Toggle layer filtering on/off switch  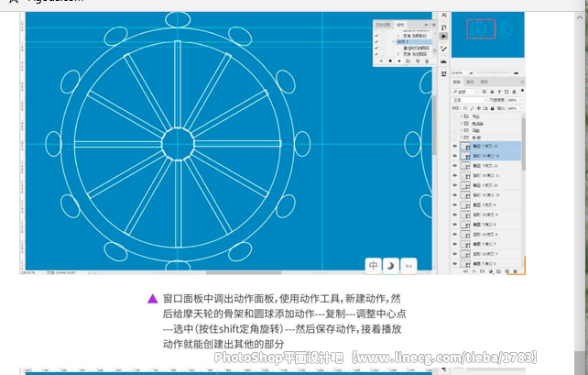(522, 91)
